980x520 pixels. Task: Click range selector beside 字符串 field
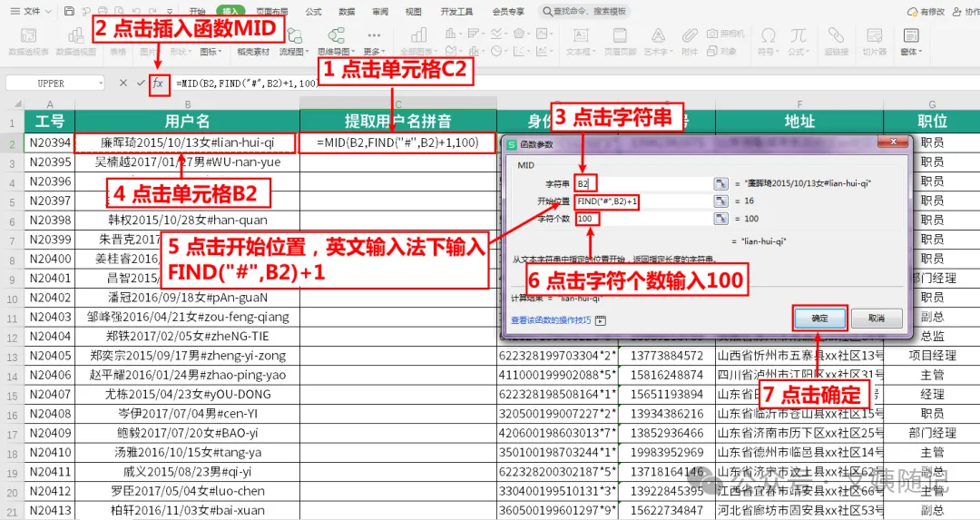[x=721, y=183]
